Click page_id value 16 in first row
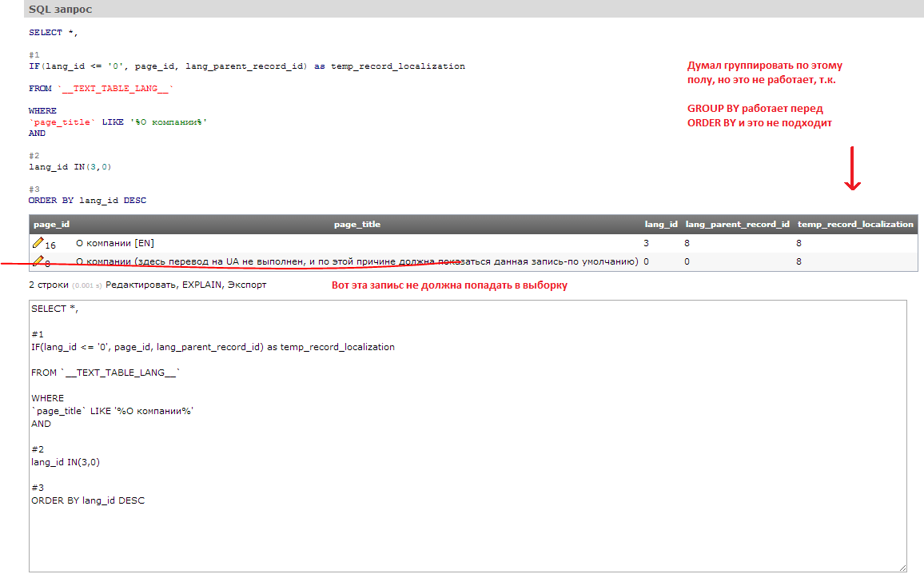This screenshot has width=924, height=582. (x=50, y=245)
